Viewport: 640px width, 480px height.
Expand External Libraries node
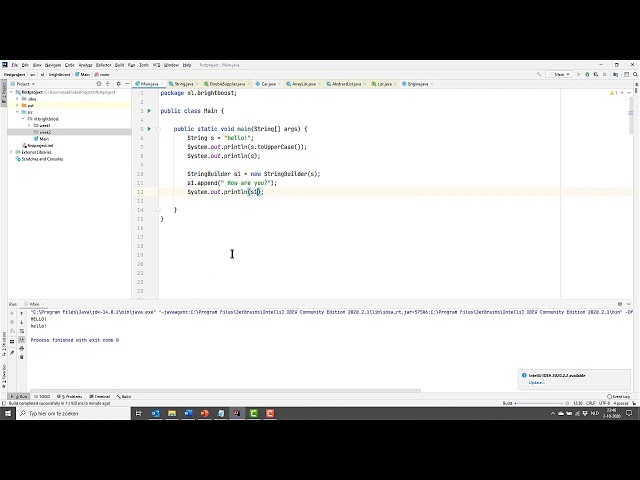tap(11, 152)
